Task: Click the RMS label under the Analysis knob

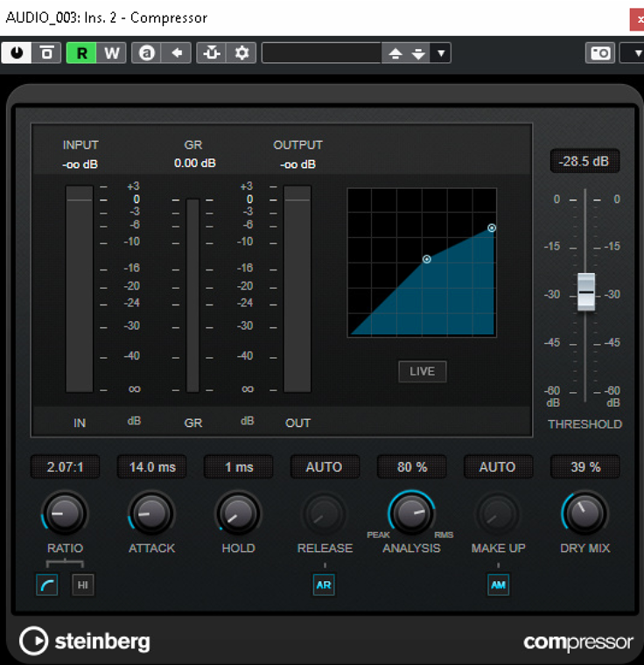Action: (x=444, y=535)
